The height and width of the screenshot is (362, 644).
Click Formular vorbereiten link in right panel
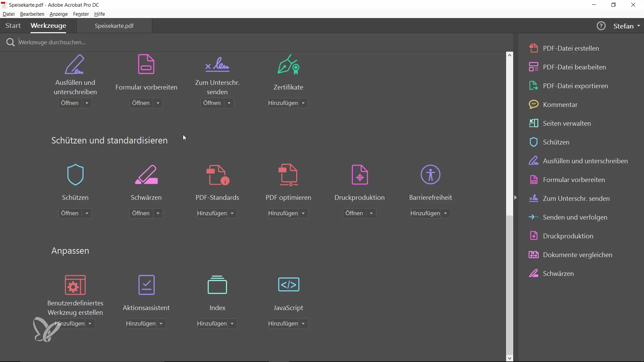(x=574, y=180)
